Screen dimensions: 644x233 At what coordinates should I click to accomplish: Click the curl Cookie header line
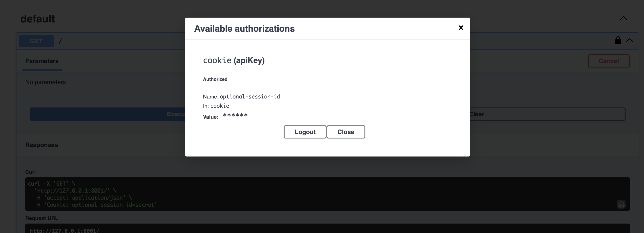click(x=96, y=205)
